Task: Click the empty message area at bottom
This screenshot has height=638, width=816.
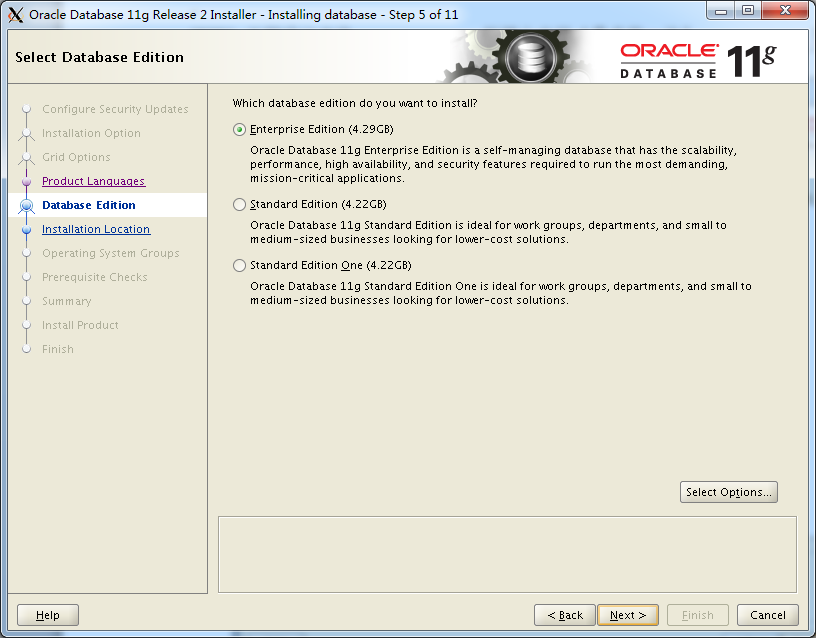Action: [507, 555]
